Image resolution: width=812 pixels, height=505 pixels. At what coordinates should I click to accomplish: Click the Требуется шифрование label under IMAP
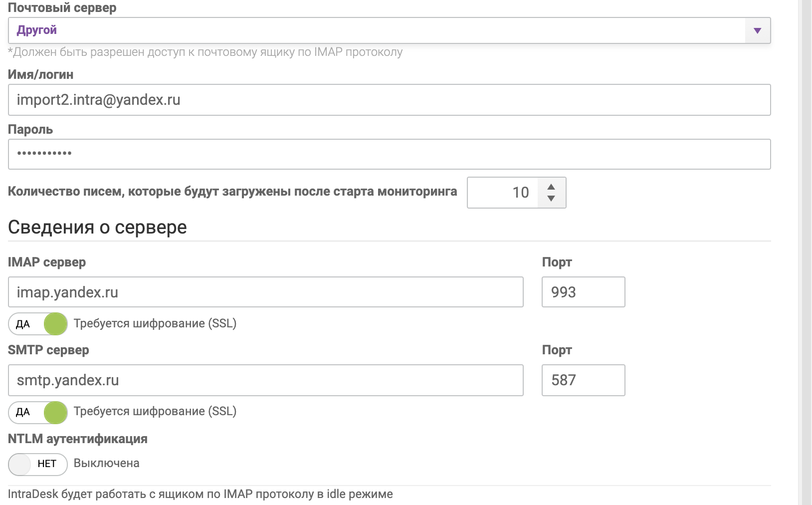pos(155,323)
